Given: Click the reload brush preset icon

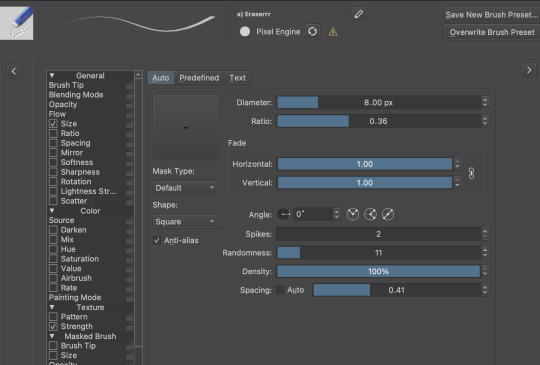Looking at the screenshot, I should coord(312,32).
